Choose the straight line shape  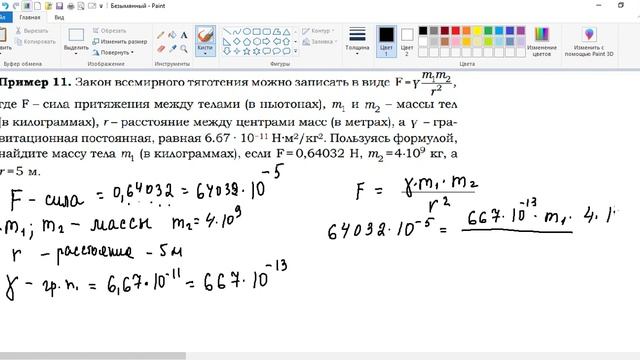[x=227, y=31]
